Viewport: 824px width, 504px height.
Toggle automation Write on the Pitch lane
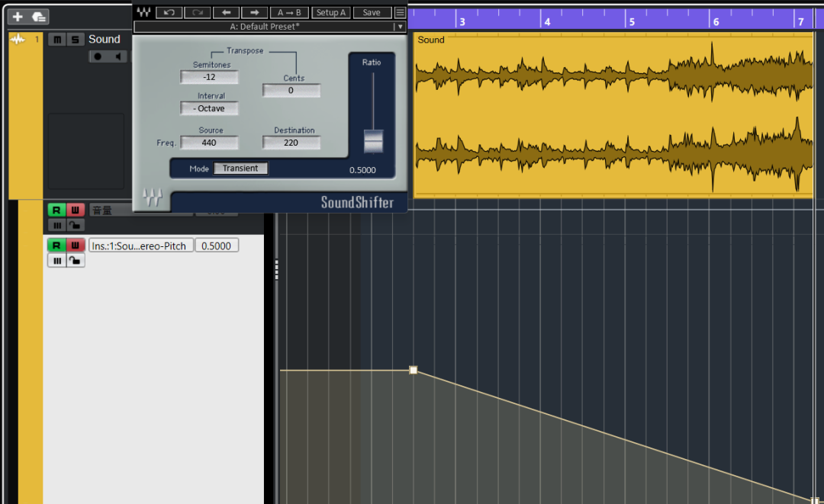tap(75, 246)
